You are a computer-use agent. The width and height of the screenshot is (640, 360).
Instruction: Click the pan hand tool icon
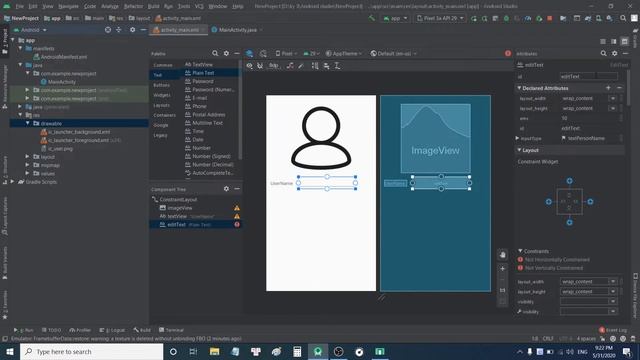(503, 254)
